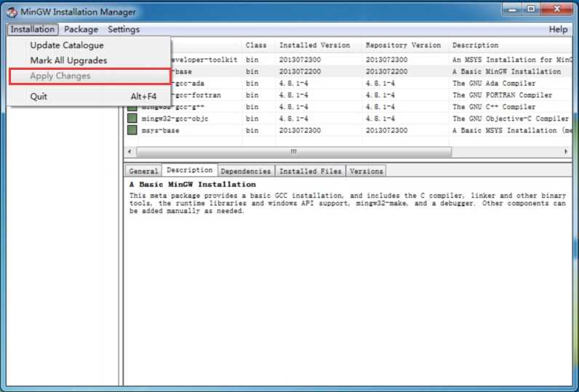Switch to the Versions tab
Image resolution: width=579 pixels, height=392 pixels.
[x=366, y=171]
